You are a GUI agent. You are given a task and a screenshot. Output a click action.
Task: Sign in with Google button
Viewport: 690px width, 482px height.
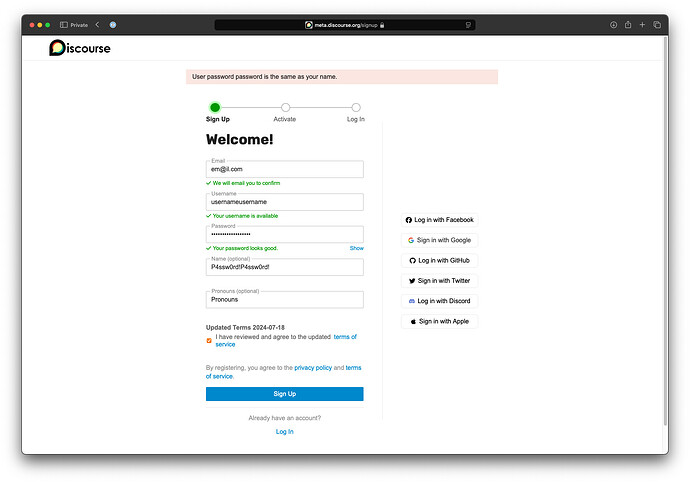440,240
